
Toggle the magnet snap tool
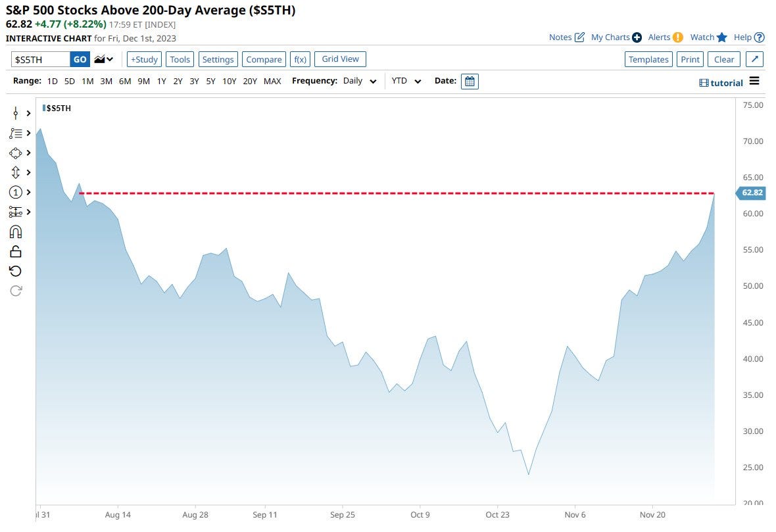click(x=16, y=231)
